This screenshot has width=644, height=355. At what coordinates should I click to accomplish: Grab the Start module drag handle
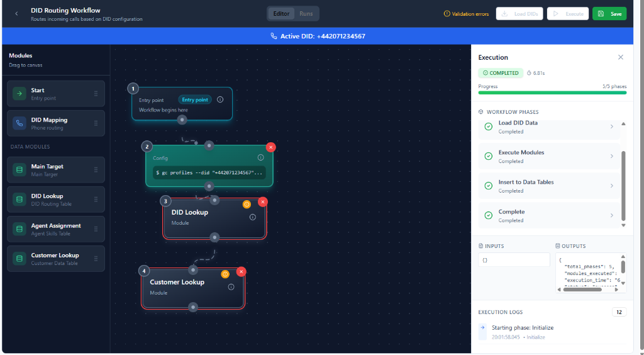[96, 94]
